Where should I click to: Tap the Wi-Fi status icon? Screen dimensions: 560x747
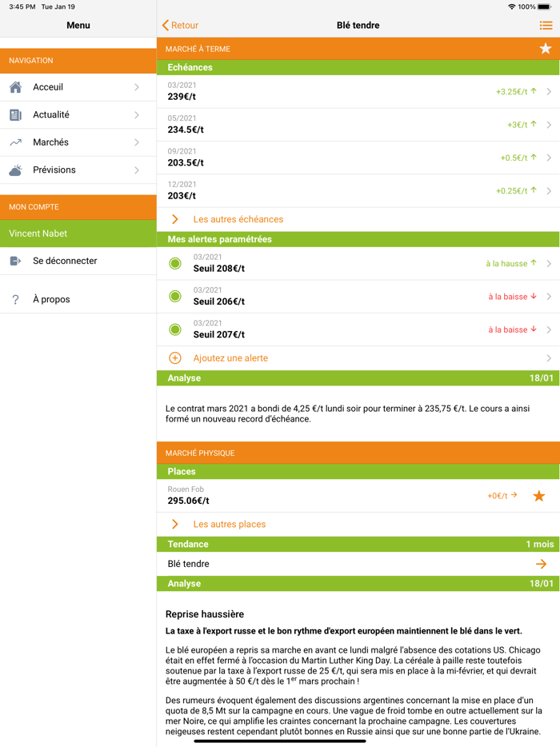click(x=512, y=6)
